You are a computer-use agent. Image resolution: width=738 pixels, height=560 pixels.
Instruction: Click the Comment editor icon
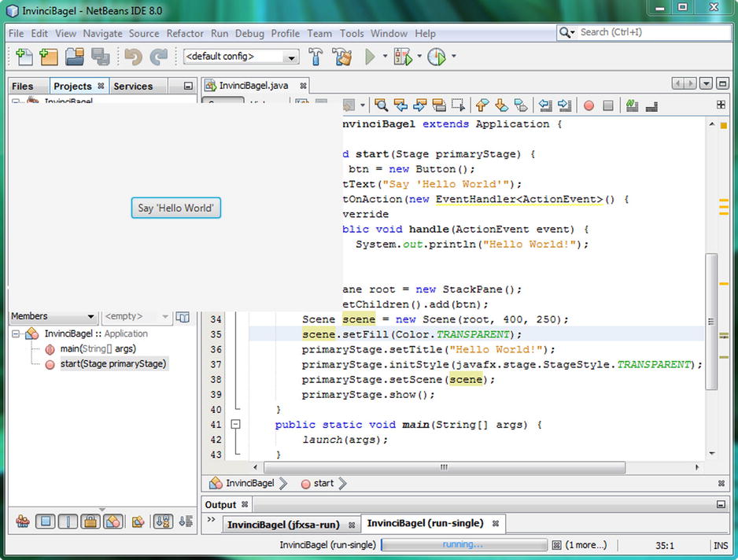click(x=632, y=105)
